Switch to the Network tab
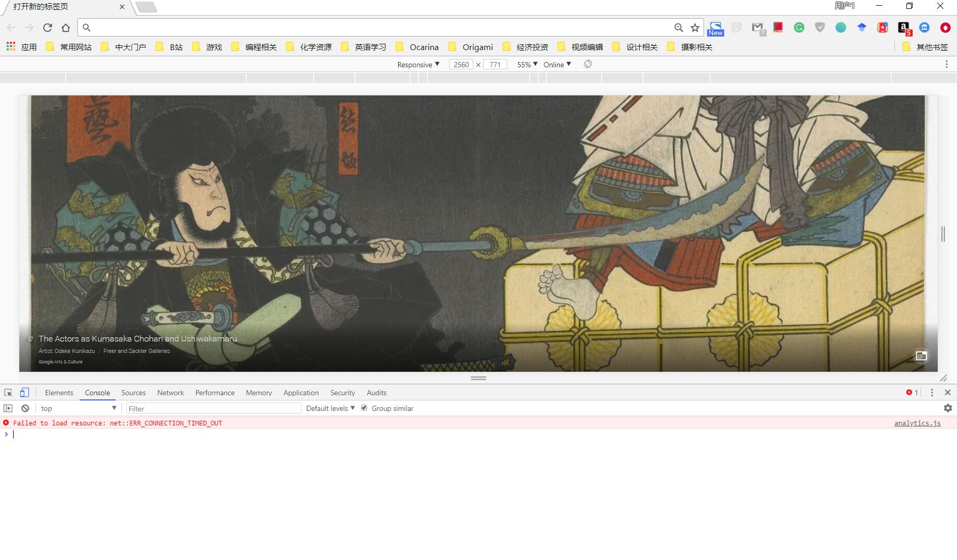The height and width of the screenshot is (560, 957). coord(171,393)
